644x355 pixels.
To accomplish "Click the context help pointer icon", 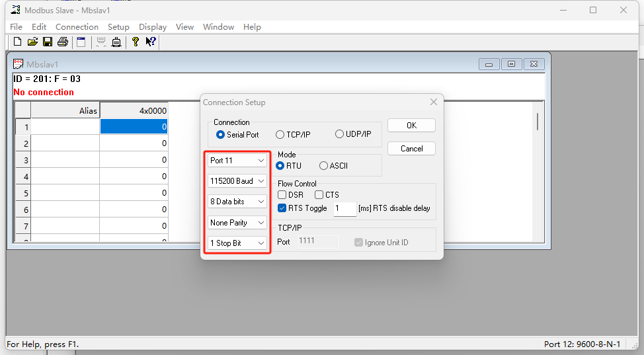I will click(x=151, y=42).
